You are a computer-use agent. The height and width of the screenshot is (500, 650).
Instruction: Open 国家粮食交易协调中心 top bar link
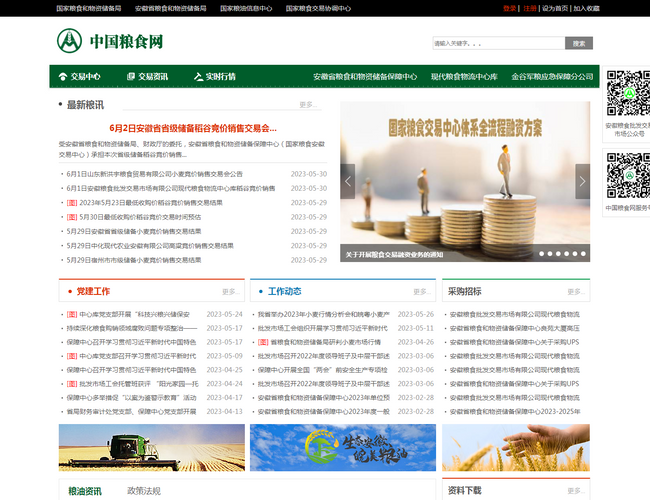coord(318,8)
